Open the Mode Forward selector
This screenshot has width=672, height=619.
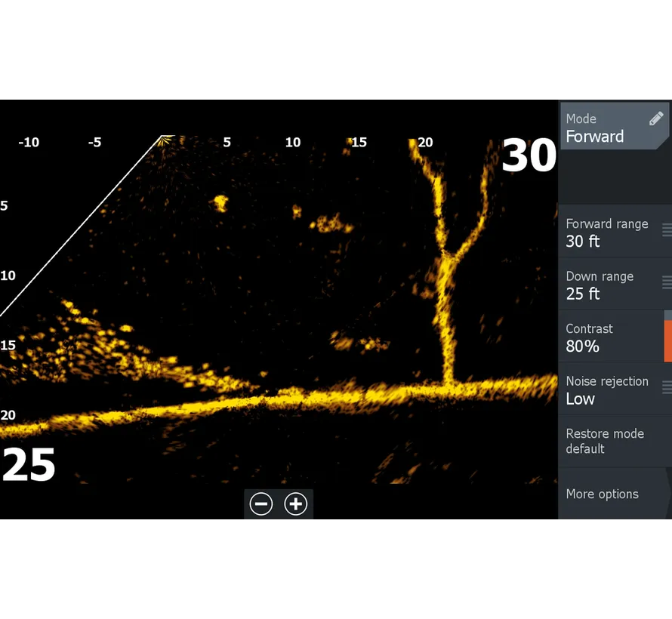tap(615, 126)
